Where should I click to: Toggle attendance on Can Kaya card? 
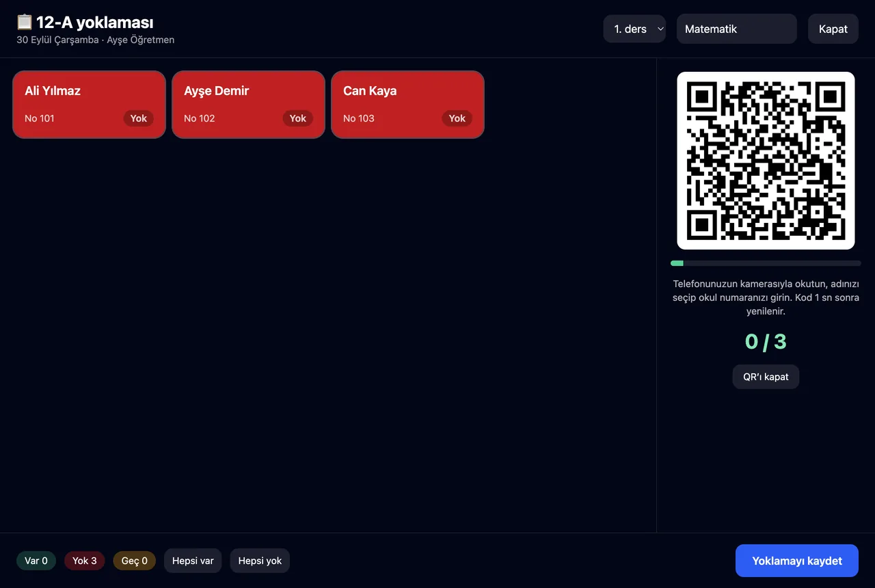(x=408, y=105)
